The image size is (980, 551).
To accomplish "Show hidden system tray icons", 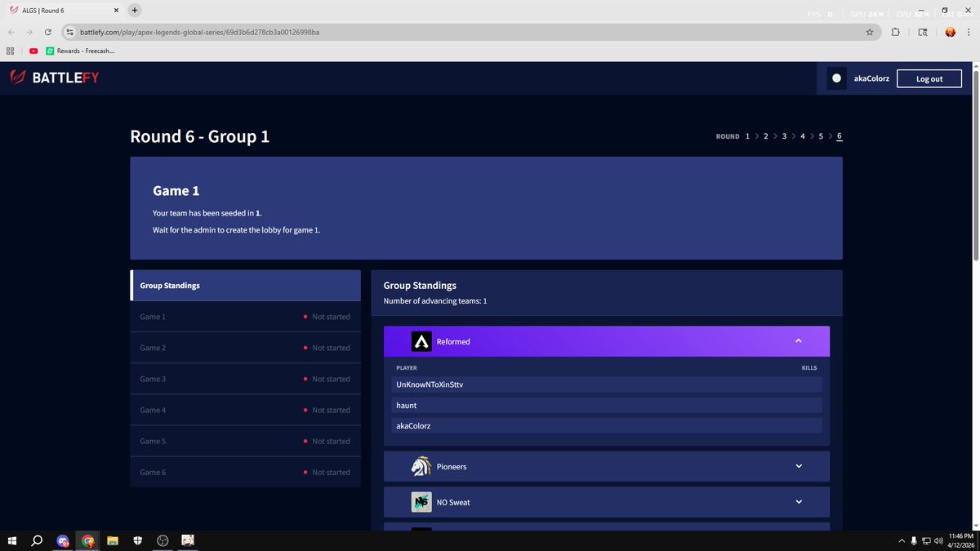I will [x=902, y=540].
